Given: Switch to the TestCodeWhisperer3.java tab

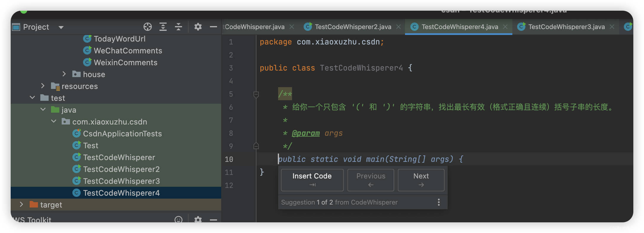Looking at the screenshot, I should pos(566,27).
